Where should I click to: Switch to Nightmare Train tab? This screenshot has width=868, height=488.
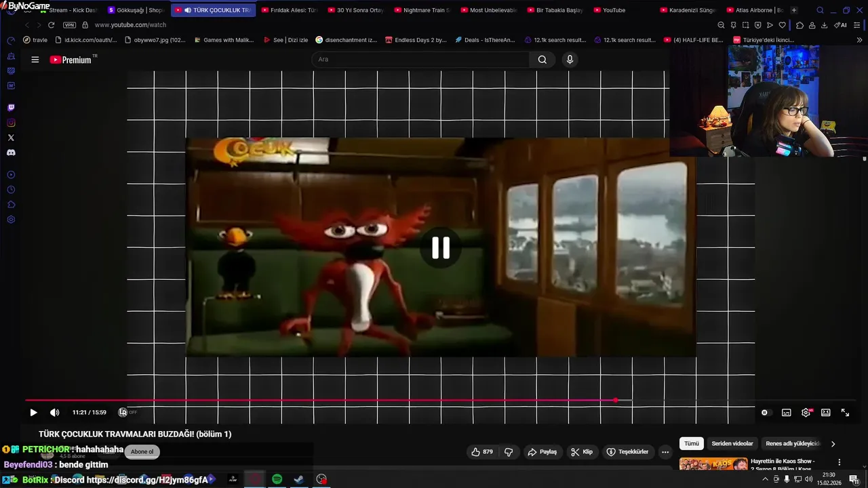pyautogui.click(x=422, y=10)
